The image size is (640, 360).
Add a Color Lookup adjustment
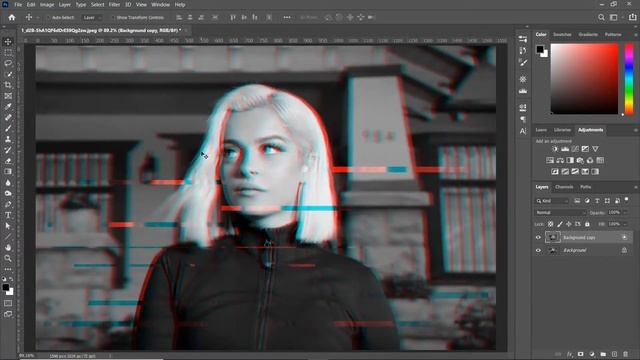[x=600, y=160]
